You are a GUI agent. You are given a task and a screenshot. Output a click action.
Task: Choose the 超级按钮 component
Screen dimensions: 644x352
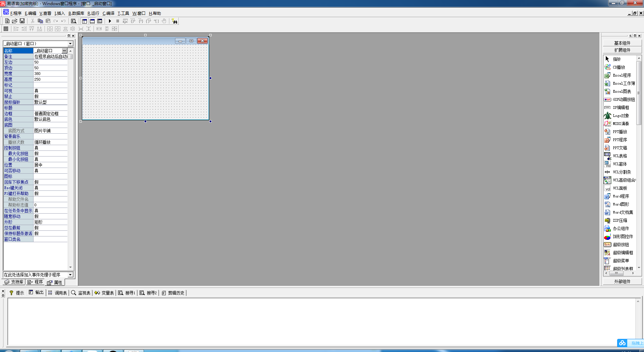621,245
